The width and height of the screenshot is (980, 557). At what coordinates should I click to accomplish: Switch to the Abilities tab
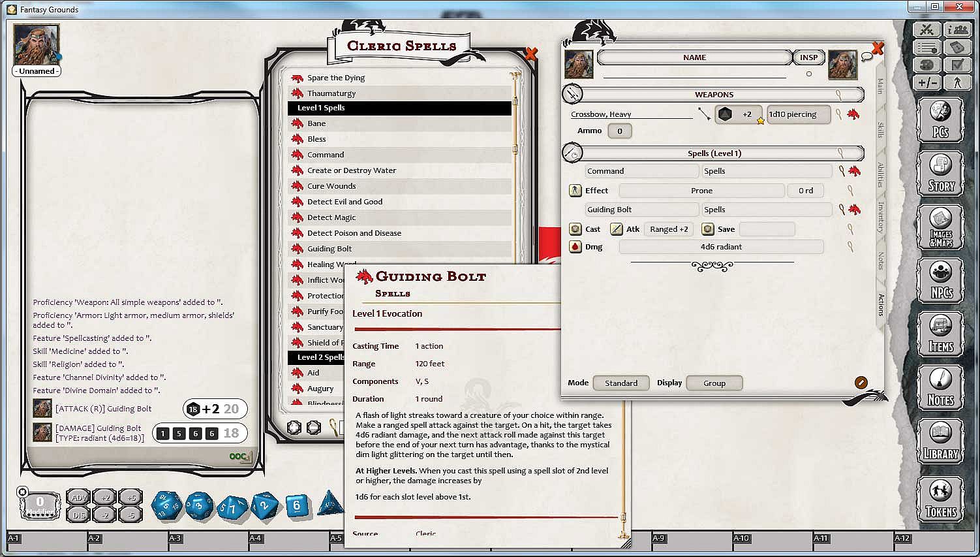880,175
